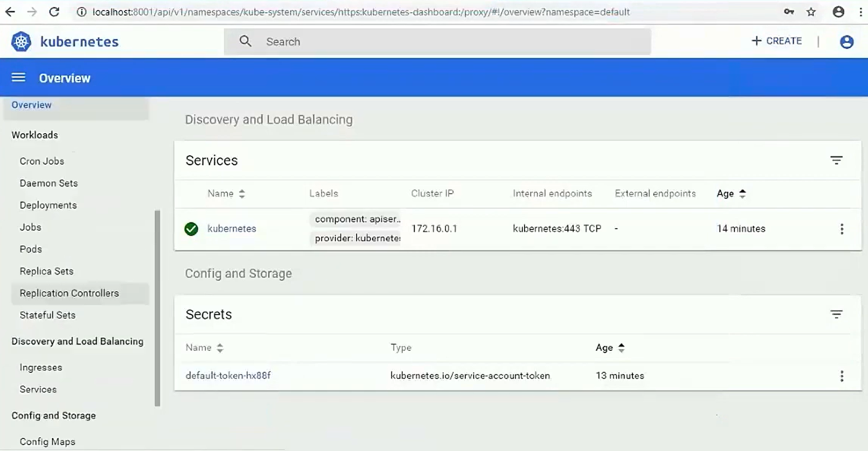Bookmark this page with star icon
This screenshot has height=451, width=868.
tap(811, 12)
